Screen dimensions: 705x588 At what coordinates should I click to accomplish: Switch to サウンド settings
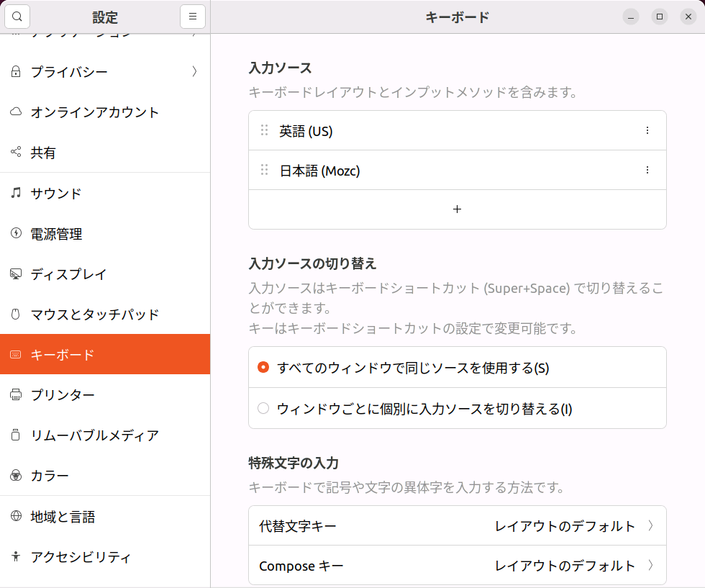coord(105,193)
